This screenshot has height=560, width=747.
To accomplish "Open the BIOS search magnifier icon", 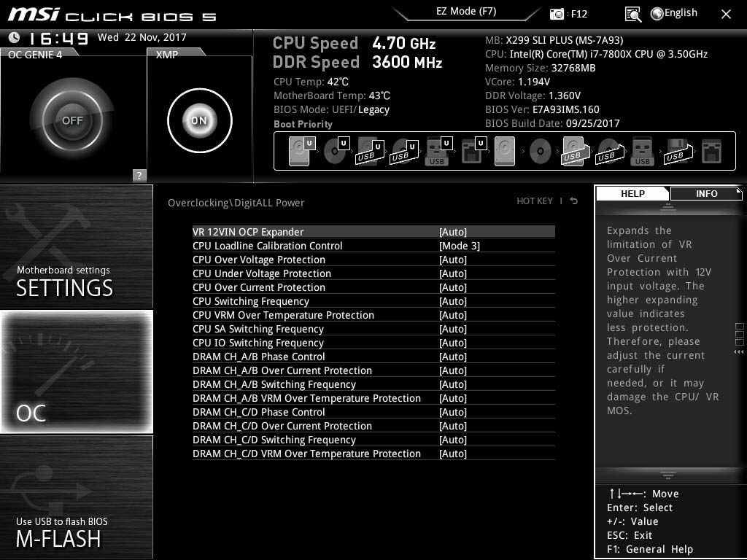I will (x=632, y=15).
